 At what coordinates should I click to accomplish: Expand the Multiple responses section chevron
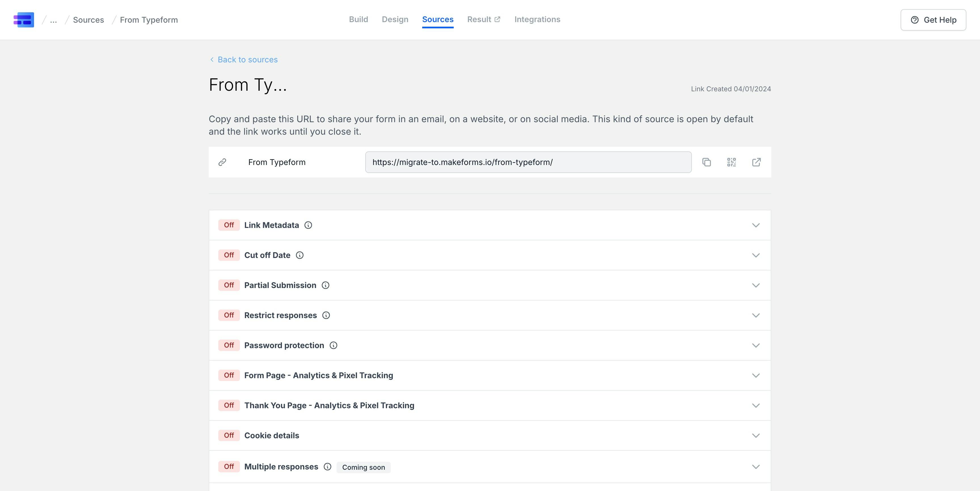pyautogui.click(x=756, y=467)
